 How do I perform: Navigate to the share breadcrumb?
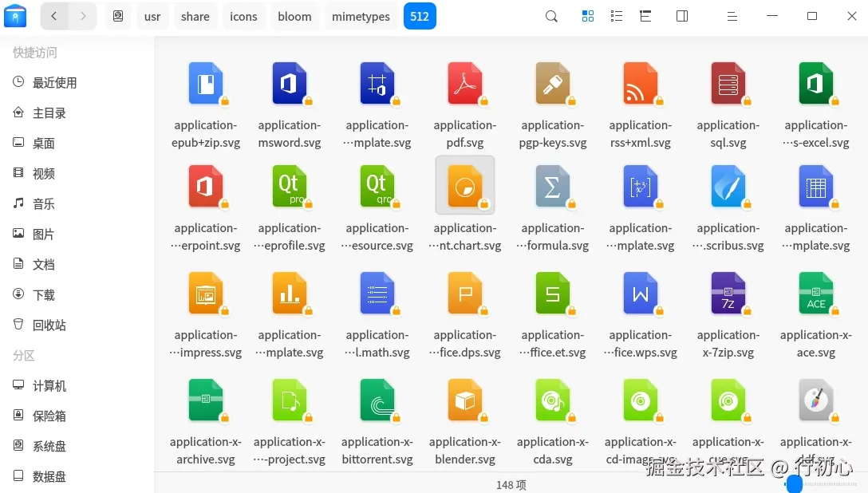(x=195, y=17)
